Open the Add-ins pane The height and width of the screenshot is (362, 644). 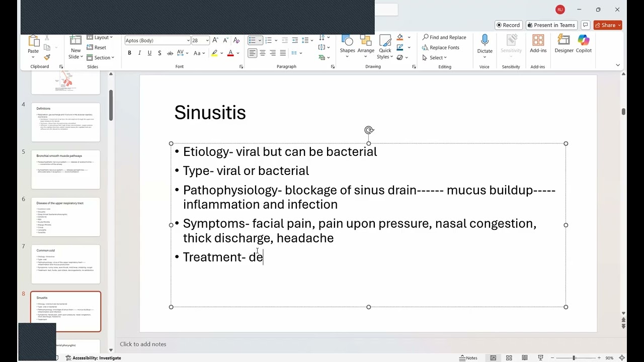[538, 44]
